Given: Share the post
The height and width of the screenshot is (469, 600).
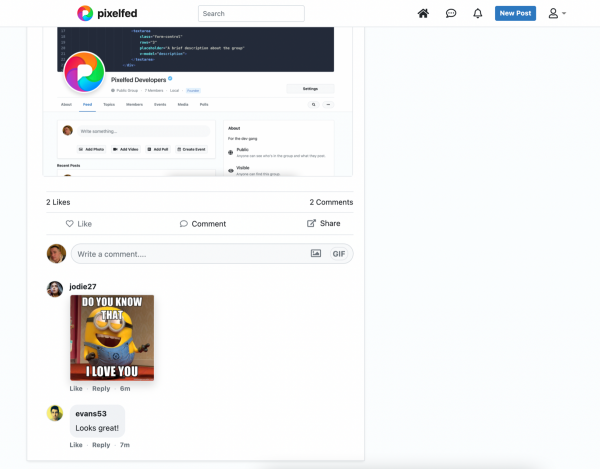Looking at the screenshot, I should pos(323,223).
